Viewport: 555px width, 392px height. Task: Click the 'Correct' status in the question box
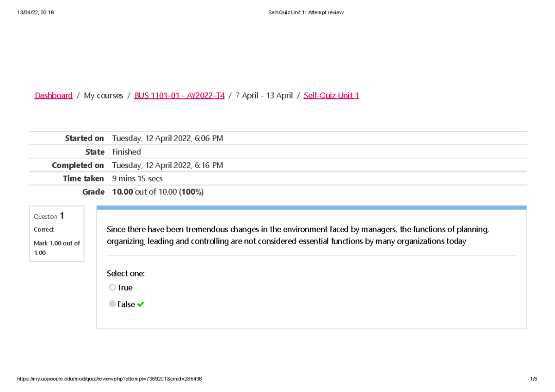[44, 229]
